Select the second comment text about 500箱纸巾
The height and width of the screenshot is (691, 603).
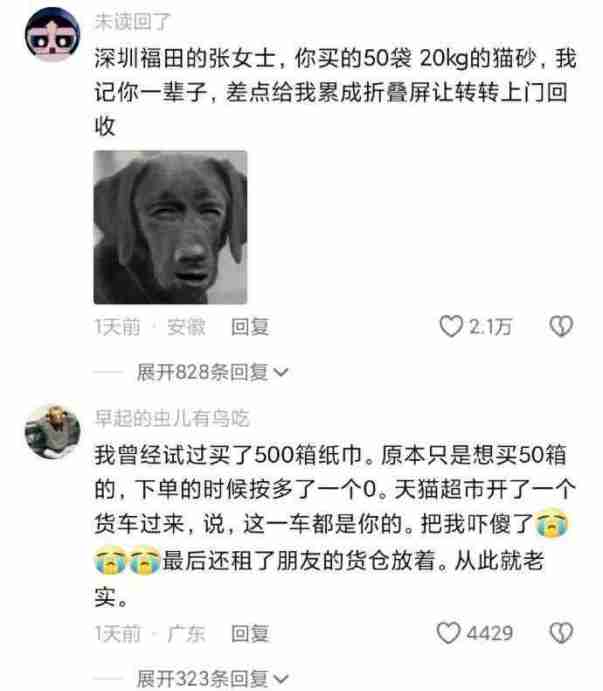[x=335, y=525]
